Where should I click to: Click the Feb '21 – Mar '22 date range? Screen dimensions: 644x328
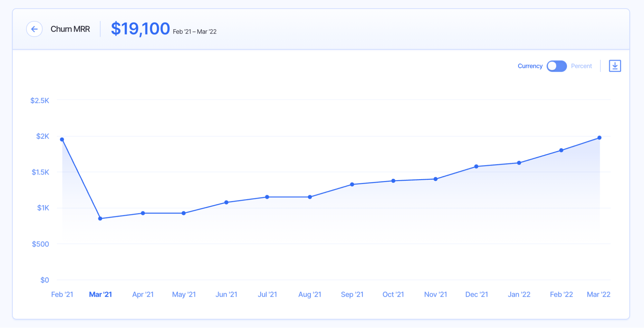[195, 32]
